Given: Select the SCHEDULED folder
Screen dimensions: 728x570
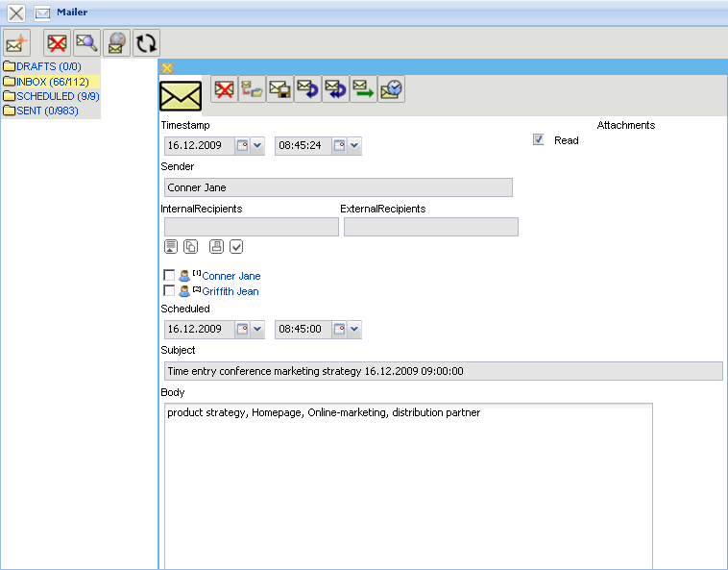Looking at the screenshot, I should click(x=58, y=96).
